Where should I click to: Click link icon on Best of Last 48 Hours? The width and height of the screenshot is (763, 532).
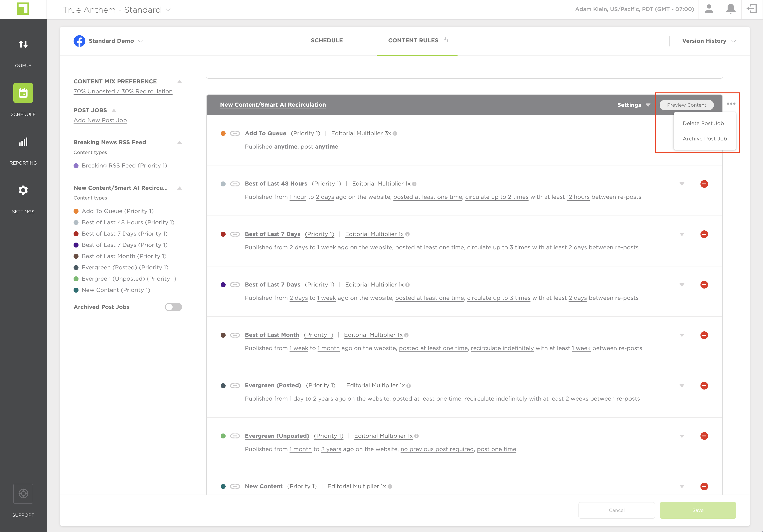[235, 184]
